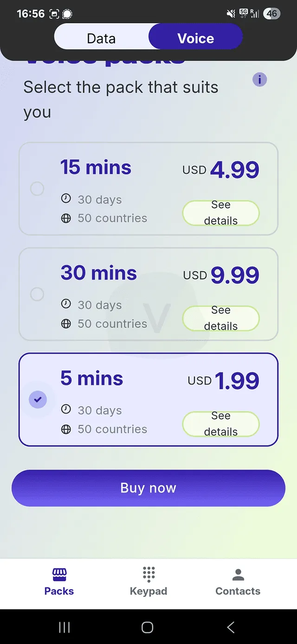Deselect the checked 5 mins pack radio

38,399
